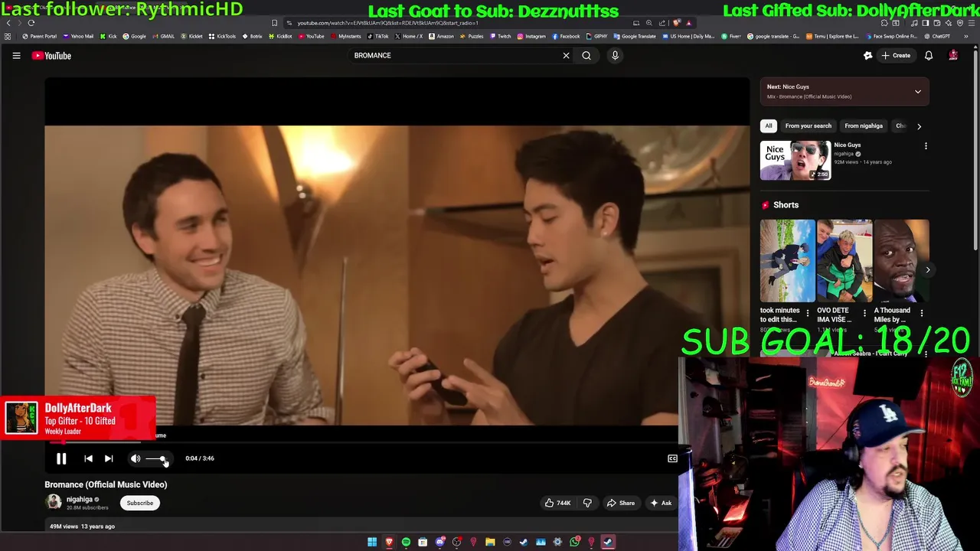Open File Explorer from the taskbar

pyautogui.click(x=490, y=542)
